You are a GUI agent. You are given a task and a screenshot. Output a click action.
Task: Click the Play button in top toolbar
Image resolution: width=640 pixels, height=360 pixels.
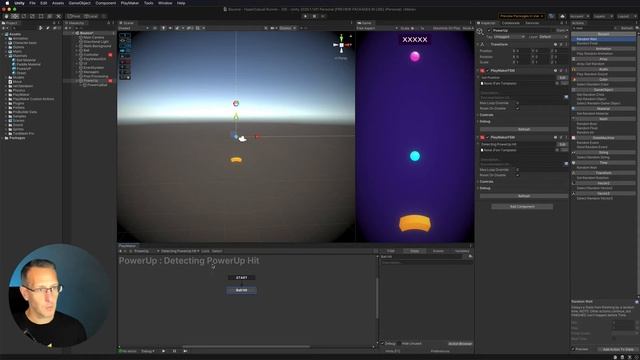[x=305, y=16]
